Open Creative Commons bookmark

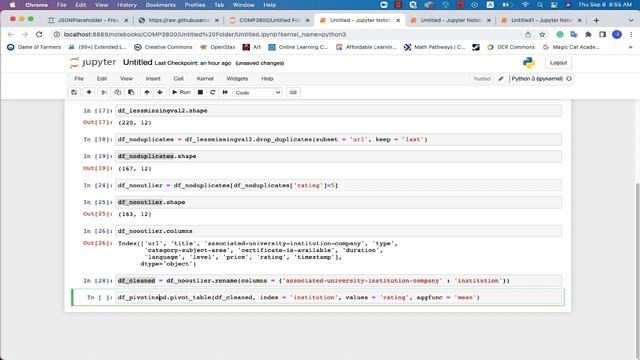pos(164,47)
